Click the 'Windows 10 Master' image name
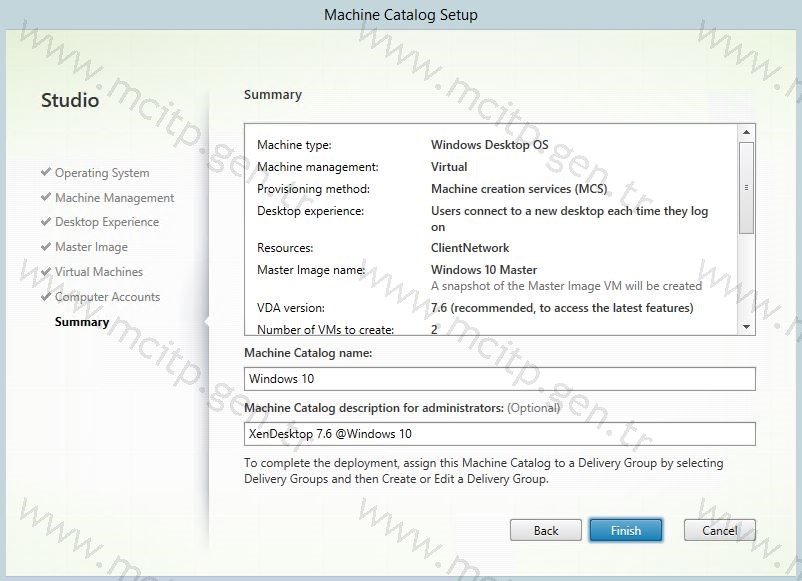The width and height of the screenshot is (802, 581). point(484,270)
